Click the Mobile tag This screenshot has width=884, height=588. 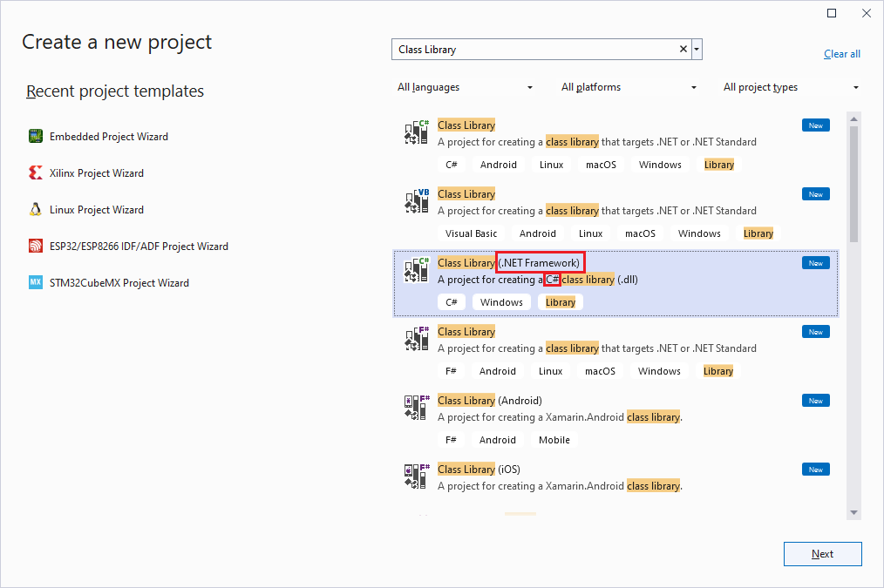(554, 440)
